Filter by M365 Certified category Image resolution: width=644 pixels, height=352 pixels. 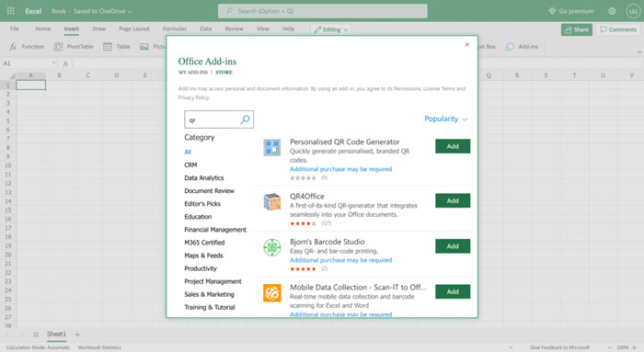coord(204,243)
